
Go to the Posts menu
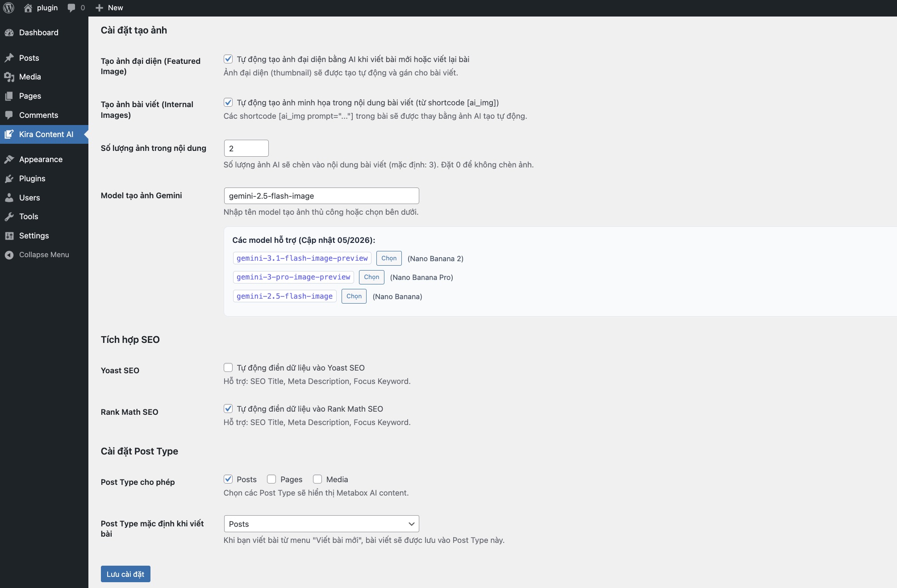pyautogui.click(x=29, y=58)
